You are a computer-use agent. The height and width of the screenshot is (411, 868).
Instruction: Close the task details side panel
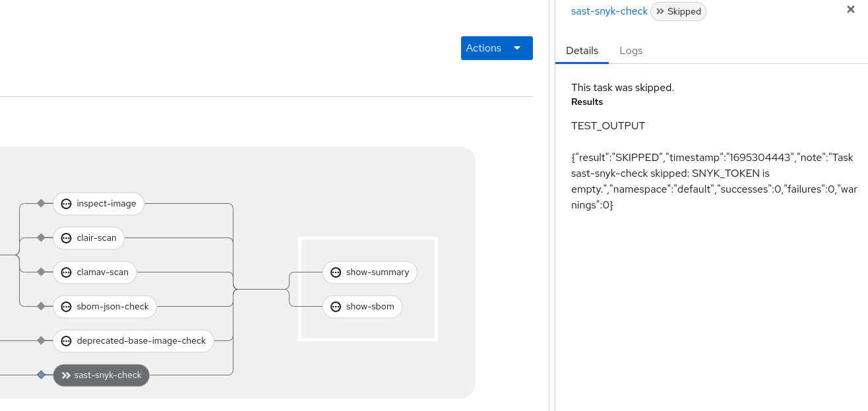[x=851, y=10]
